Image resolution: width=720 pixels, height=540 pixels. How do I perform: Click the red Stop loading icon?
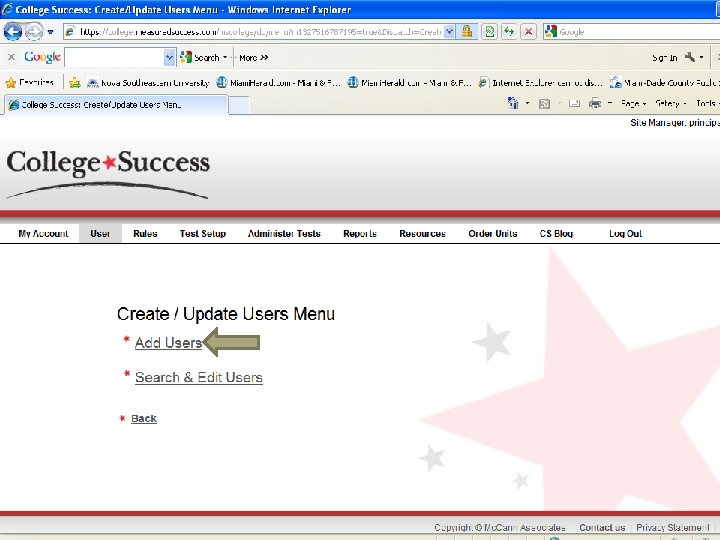pos(529,32)
